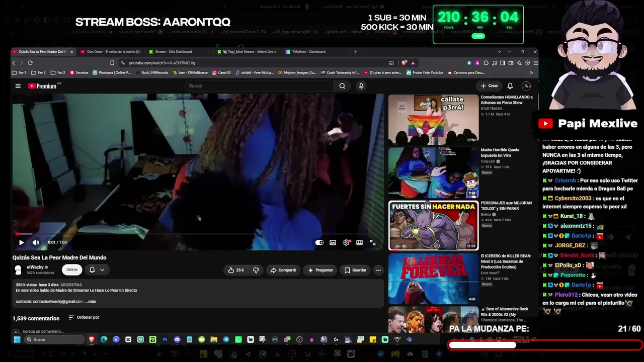The image size is (644, 362).
Task: Open Discord from the taskbar
Action: pyautogui.click(x=177, y=339)
